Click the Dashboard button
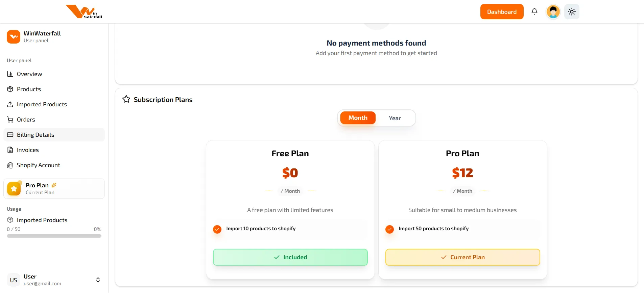 tap(502, 11)
